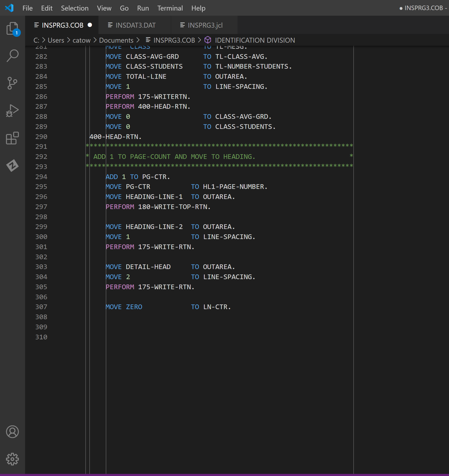Open the Run menu
The image size is (449, 476).
click(143, 8)
